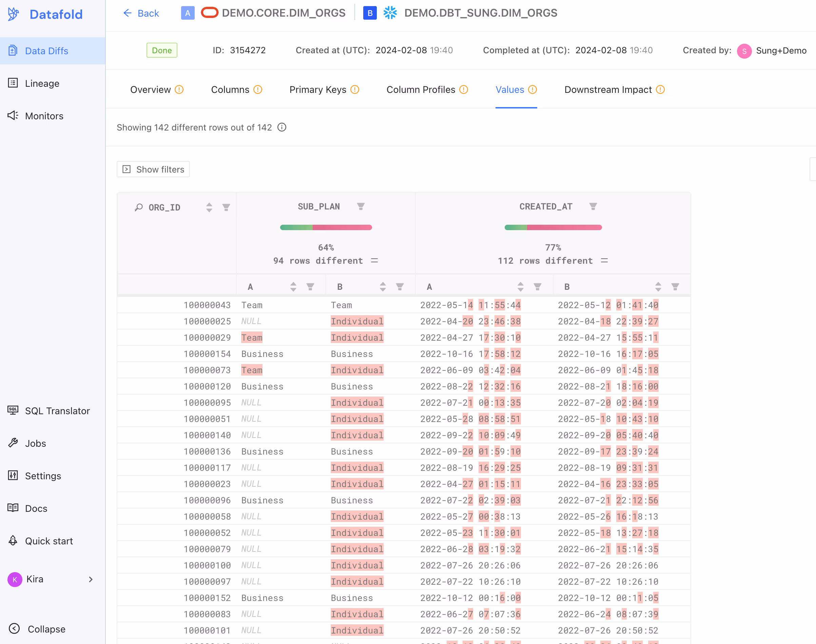Switch to the Downstream Impact tab
The image size is (816, 644).
pyautogui.click(x=615, y=90)
